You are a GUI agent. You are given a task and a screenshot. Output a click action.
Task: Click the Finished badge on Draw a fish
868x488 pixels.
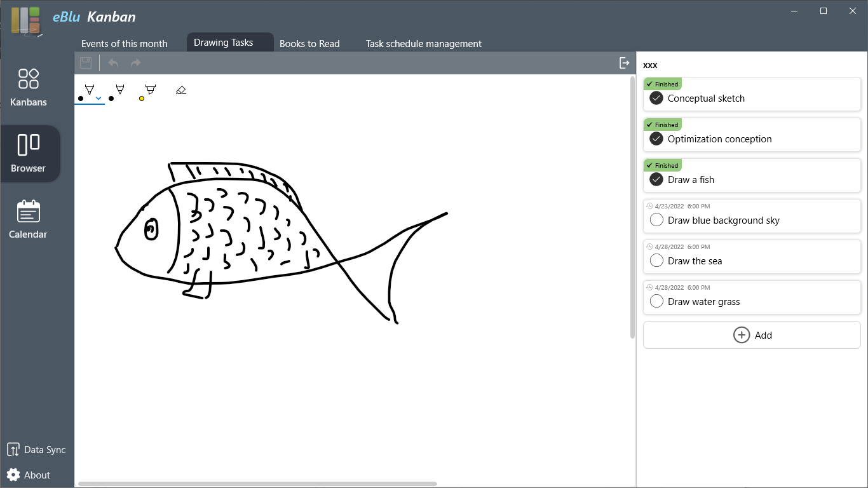click(x=663, y=165)
